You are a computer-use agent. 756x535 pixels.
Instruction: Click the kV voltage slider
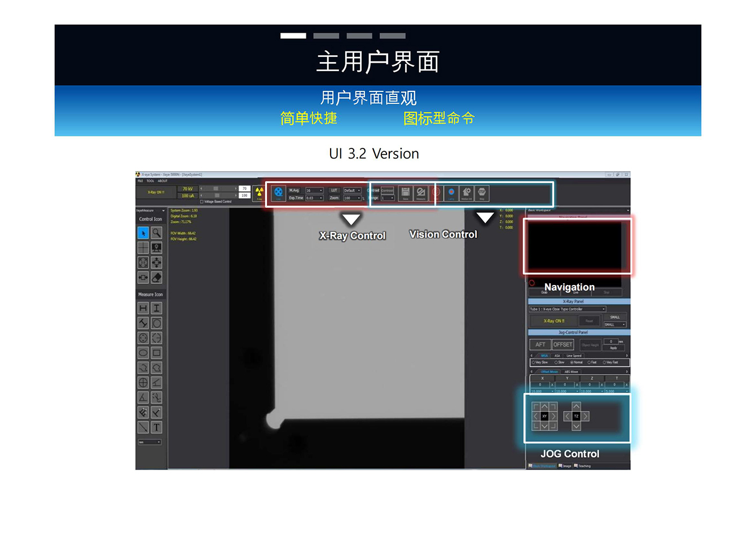(218, 188)
